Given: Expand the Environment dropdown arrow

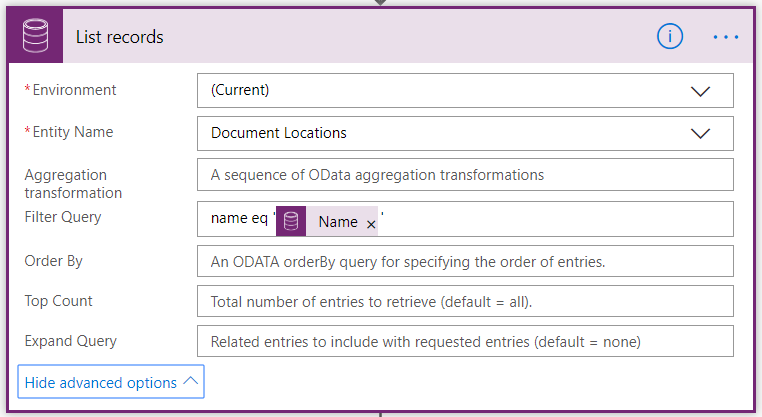Looking at the screenshot, I should click(700, 91).
